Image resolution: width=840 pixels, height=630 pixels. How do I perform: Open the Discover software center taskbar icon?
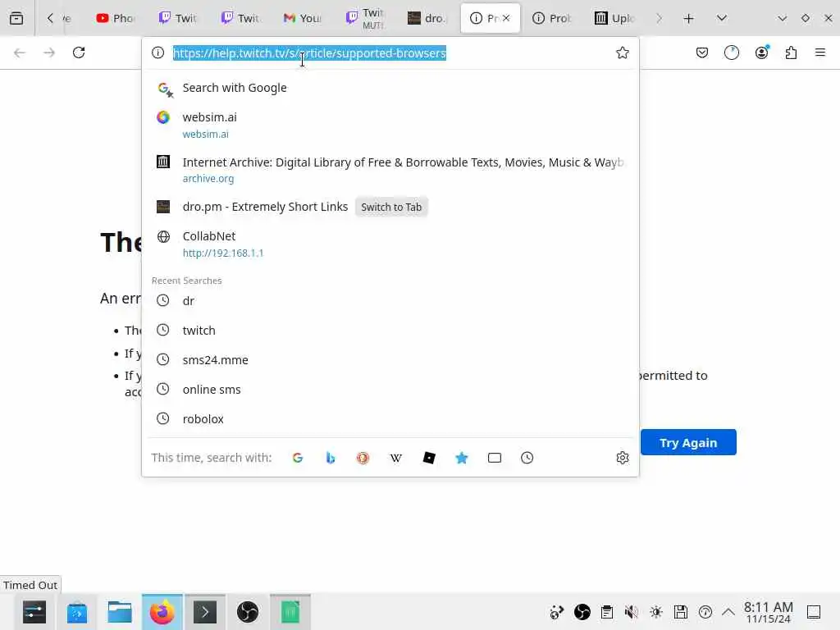click(76, 612)
